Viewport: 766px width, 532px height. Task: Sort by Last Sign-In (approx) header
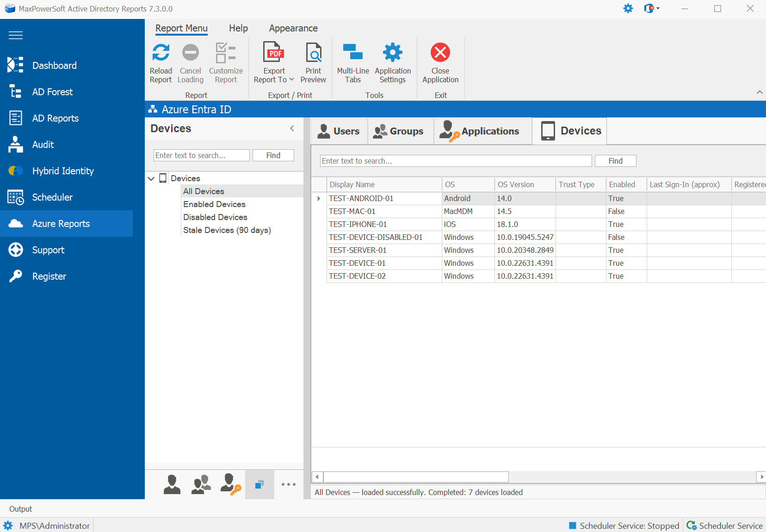pyautogui.click(x=689, y=184)
